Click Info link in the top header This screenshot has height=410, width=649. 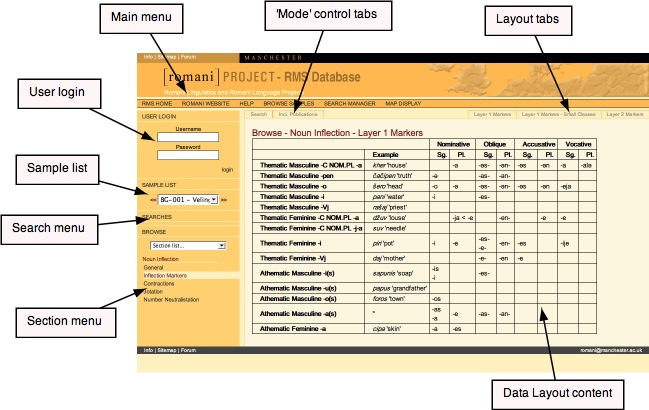(148, 57)
